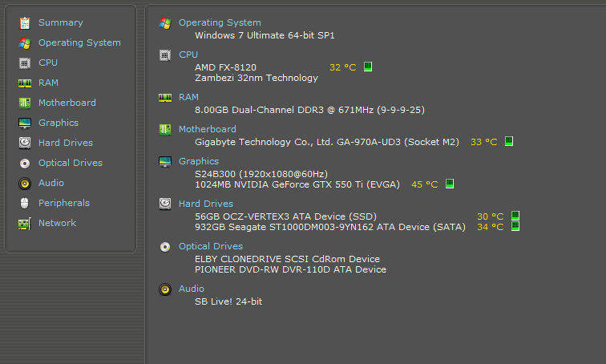Click the CPU temperature value 32 °C
This screenshot has height=364, width=606.
pos(343,67)
